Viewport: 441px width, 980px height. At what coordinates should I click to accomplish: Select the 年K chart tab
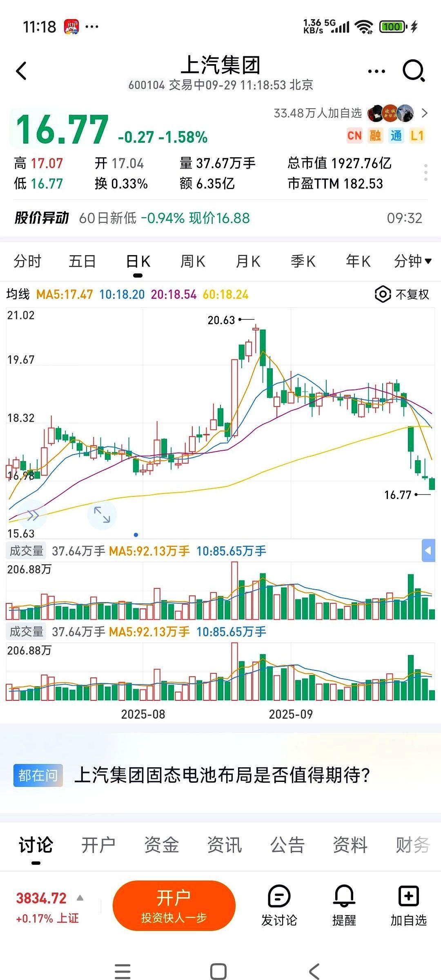point(358,261)
